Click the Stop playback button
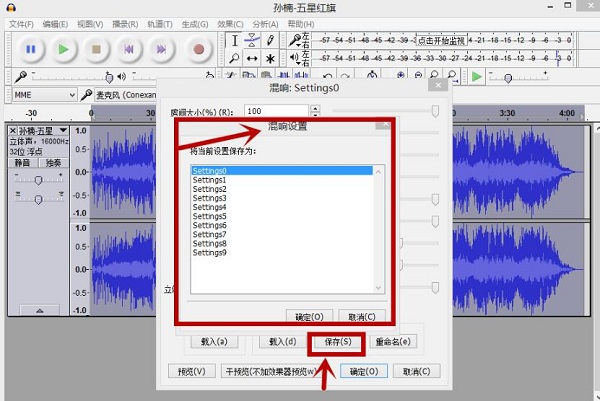Screen dimensions: 600x401 (x=96, y=48)
